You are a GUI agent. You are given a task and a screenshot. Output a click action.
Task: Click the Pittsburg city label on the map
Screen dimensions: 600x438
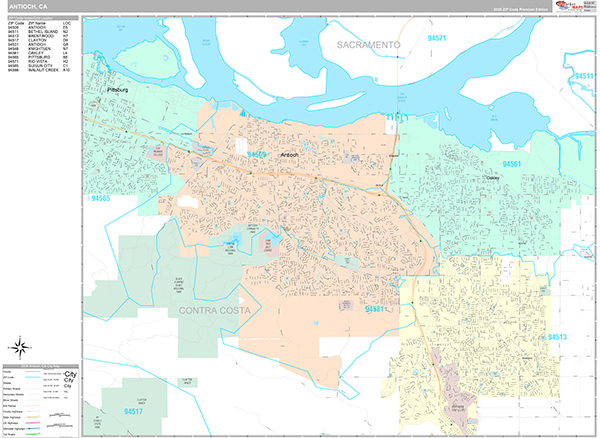118,90
